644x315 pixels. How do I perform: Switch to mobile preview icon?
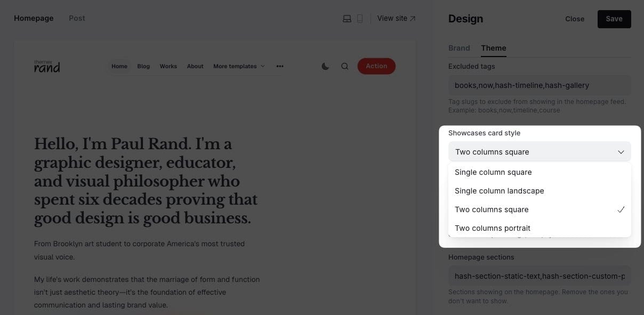click(x=360, y=19)
